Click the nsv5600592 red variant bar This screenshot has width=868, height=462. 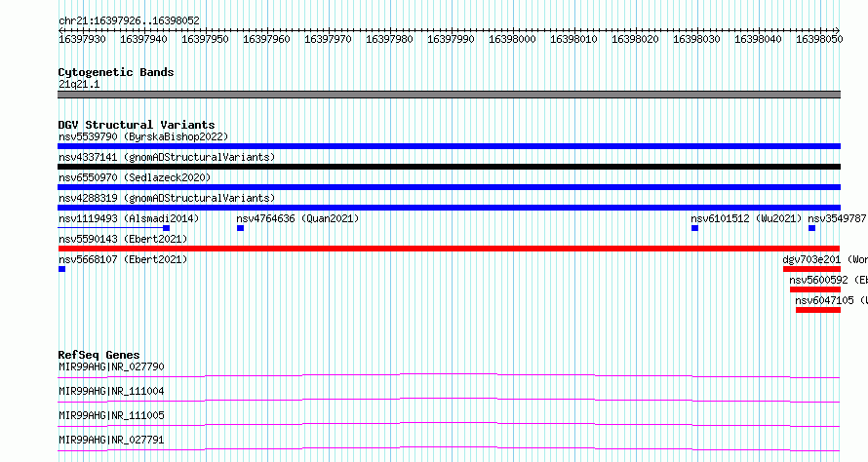[815, 289]
